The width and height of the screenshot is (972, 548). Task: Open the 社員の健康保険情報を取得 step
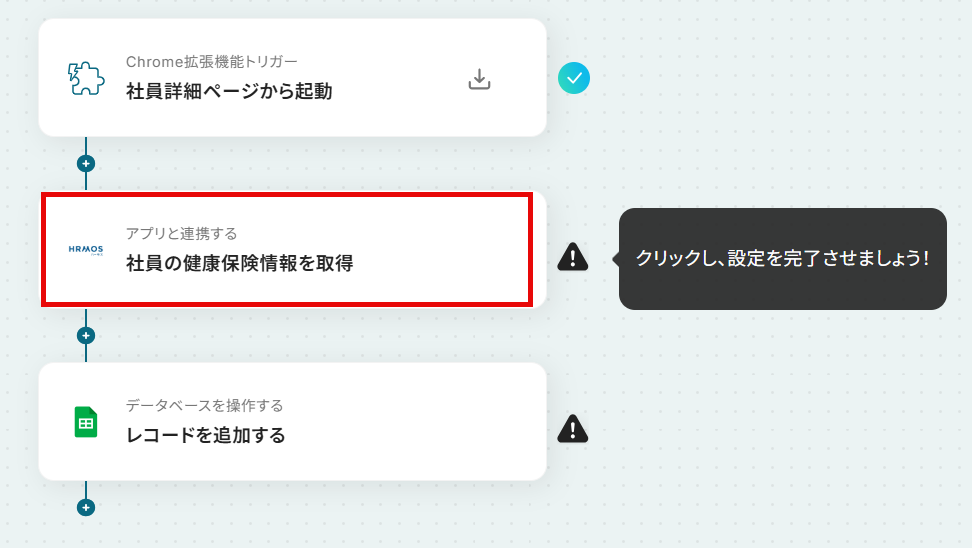[x=293, y=249]
